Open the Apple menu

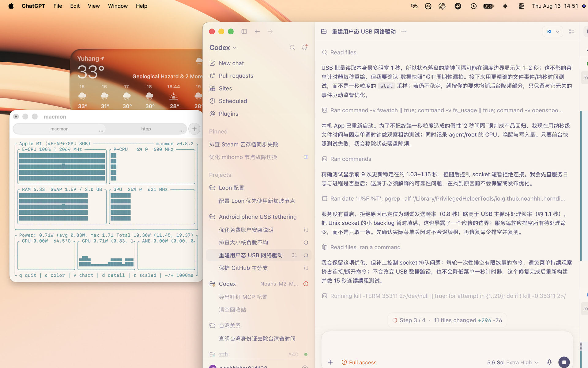pyautogui.click(x=11, y=6)
